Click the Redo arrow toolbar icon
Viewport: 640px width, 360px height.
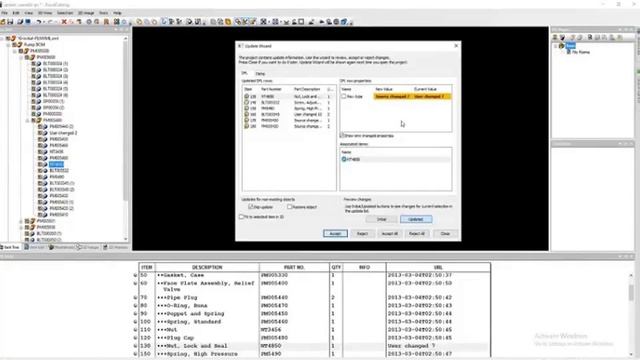tap(50, 22)
